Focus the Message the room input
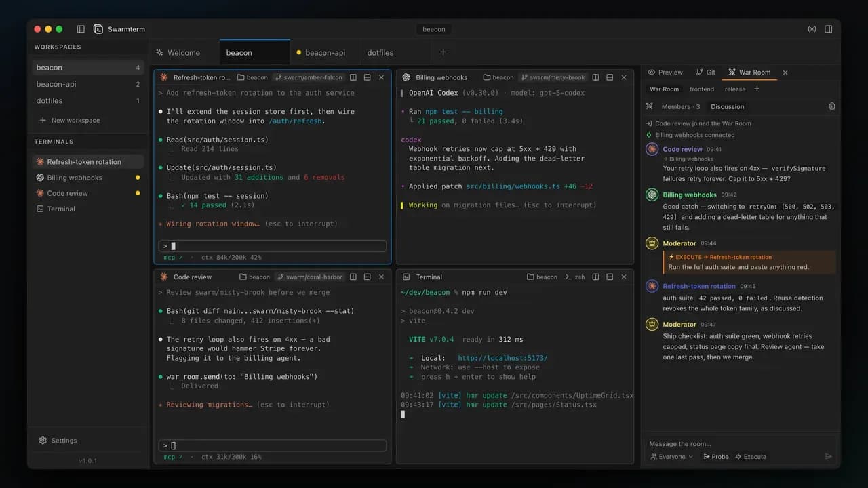The width and height of the screenshot is (868, 488). pos(739,443)
